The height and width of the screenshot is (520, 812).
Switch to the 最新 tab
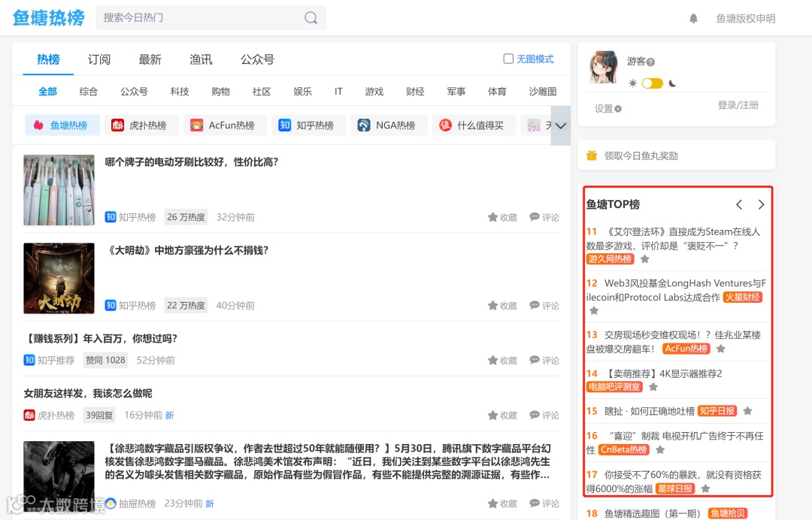click(150, 59)
